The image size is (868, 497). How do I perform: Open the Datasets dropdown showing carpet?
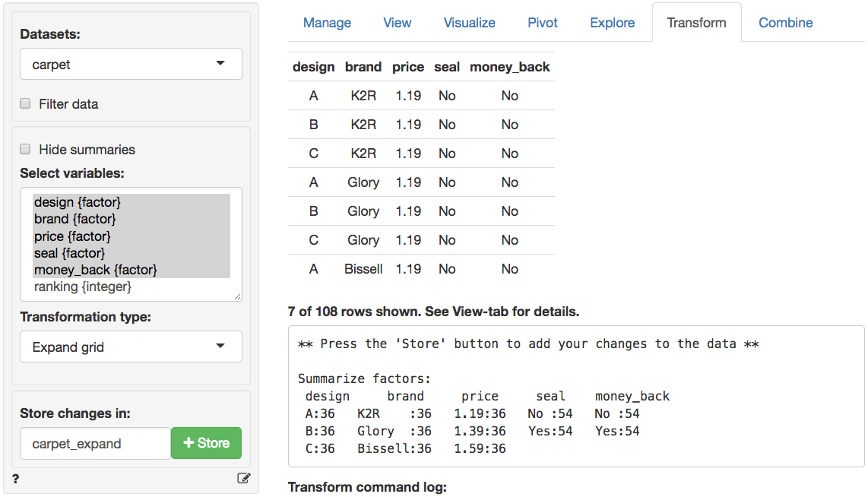tap(131, 65)
